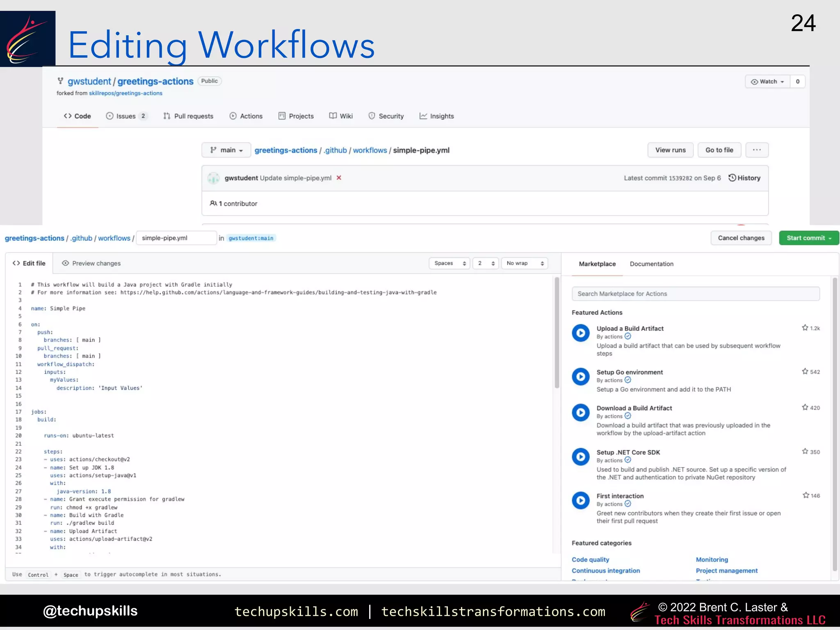Click the Download a Build Artifact play icon
Image resolution: width=840 pixels, height=630 pixels.
pos(581,413)
